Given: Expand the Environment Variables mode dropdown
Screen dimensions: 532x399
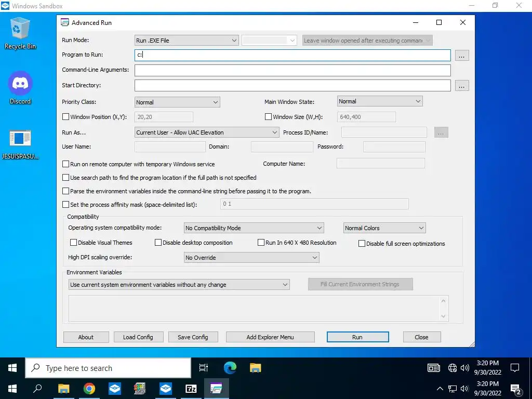Looking at the screenshot, I should 179,285.
